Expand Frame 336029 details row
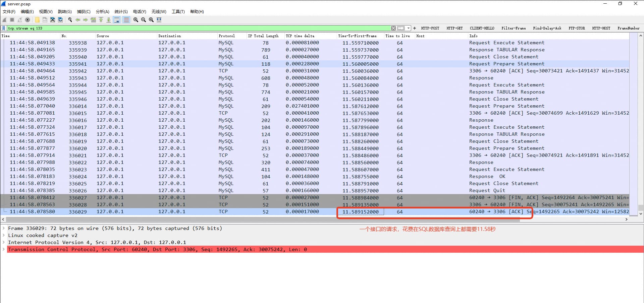This screenshot has height=303, width=644. [4, 228]
